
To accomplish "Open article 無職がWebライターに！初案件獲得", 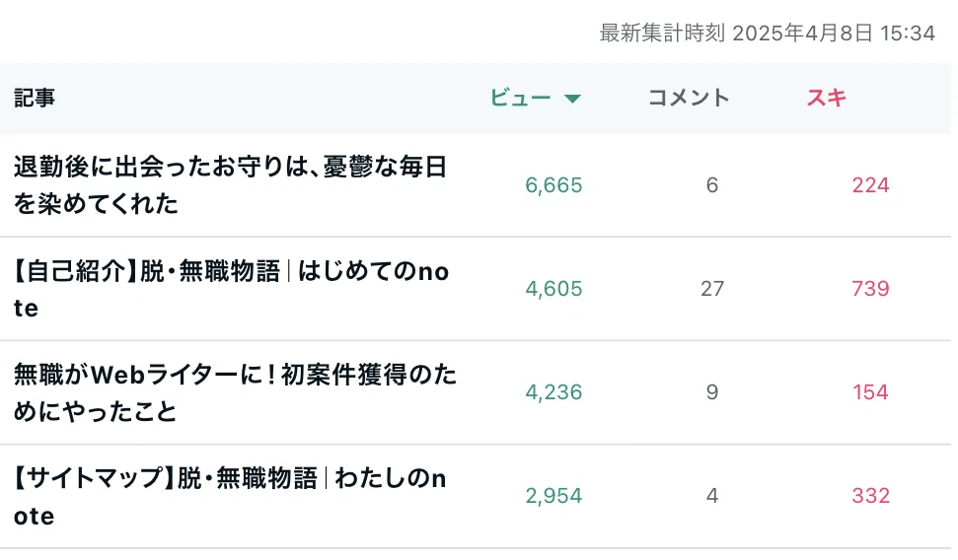I will tap(235, 392).
